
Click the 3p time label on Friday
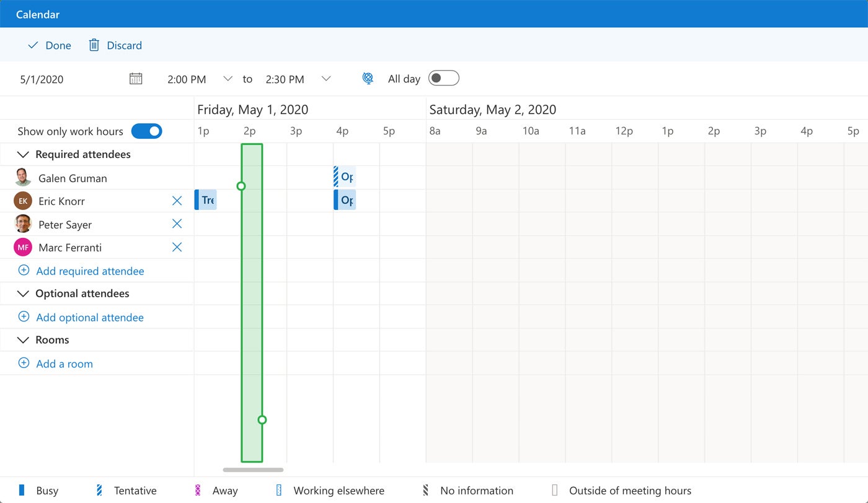(296, 131)
